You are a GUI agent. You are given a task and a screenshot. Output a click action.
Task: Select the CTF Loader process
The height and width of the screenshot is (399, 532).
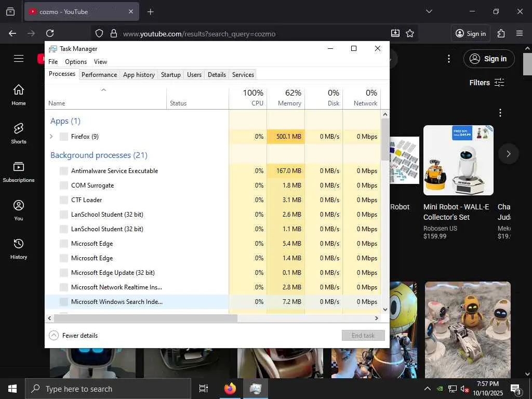(212, 200)
